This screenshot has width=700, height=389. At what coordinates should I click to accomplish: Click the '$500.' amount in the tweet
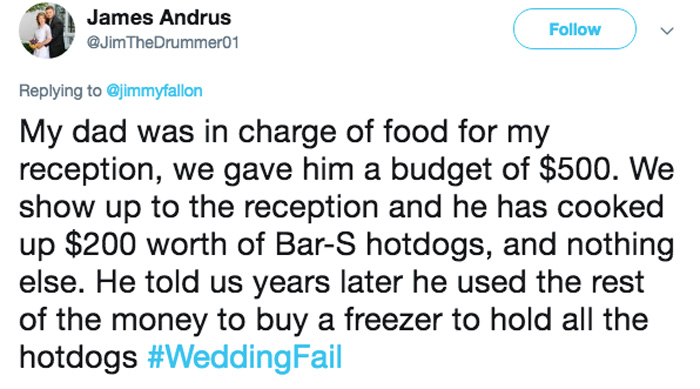click(x=579, y=169)
